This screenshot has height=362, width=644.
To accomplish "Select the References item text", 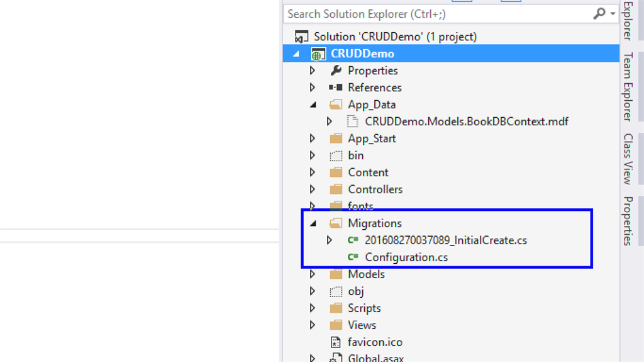I will [x=375, y=88].
